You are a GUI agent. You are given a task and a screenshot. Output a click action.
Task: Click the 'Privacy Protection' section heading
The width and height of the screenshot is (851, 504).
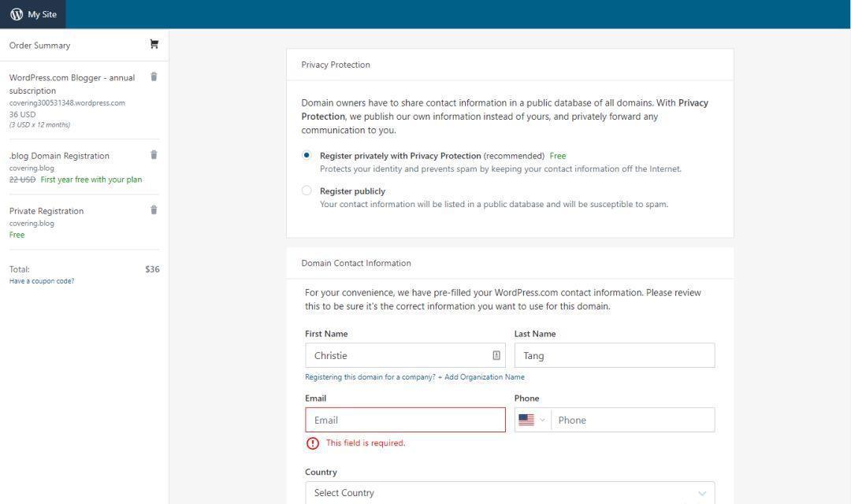(336, 65)
